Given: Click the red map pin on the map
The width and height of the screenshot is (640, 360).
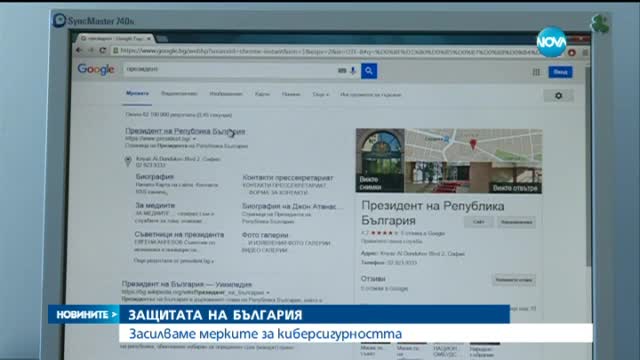Looking at the screenshot, I should click(473, 144).
